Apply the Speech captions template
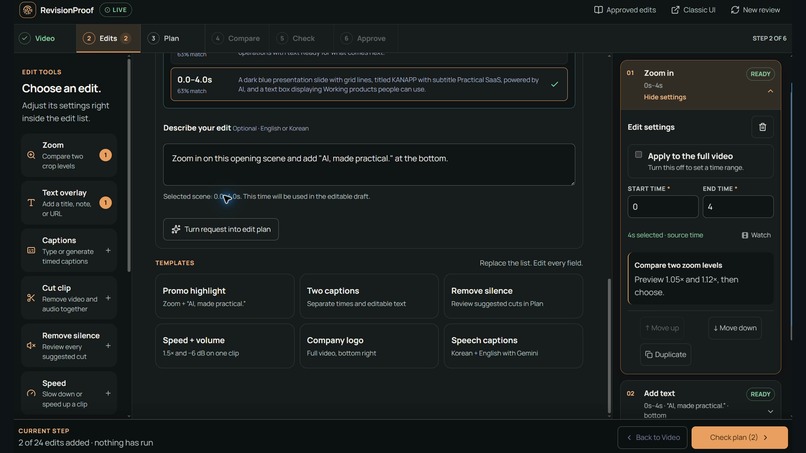Viewport: 806px width, 453px height. coord(514,346)
